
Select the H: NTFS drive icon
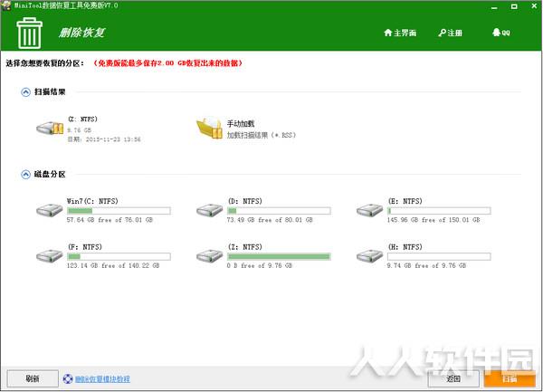click(x=369, y=255)
